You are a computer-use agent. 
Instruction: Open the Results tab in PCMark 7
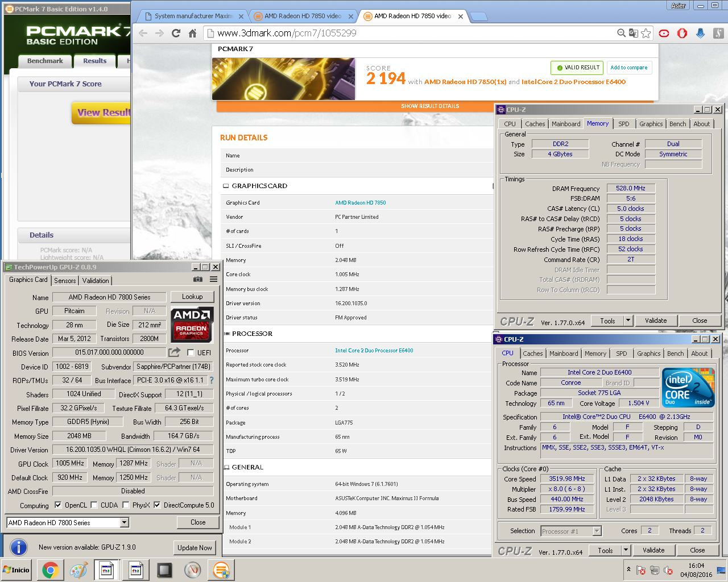coord(94,61)
